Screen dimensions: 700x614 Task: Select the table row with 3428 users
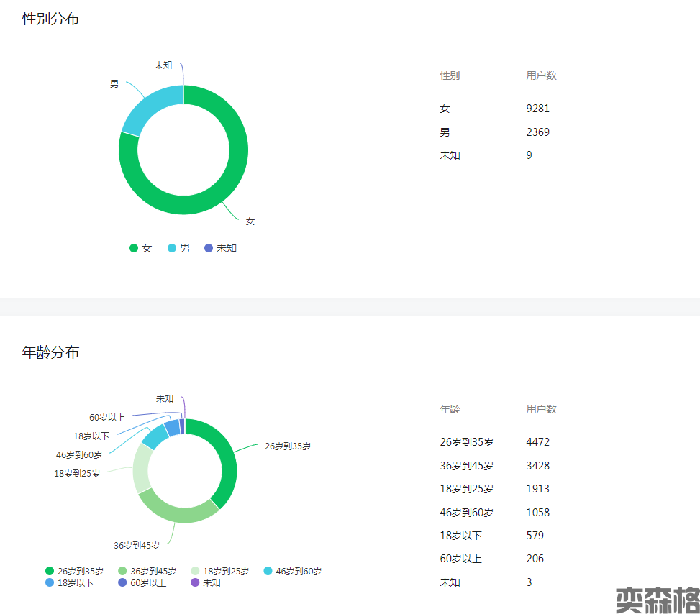(495, 466)
